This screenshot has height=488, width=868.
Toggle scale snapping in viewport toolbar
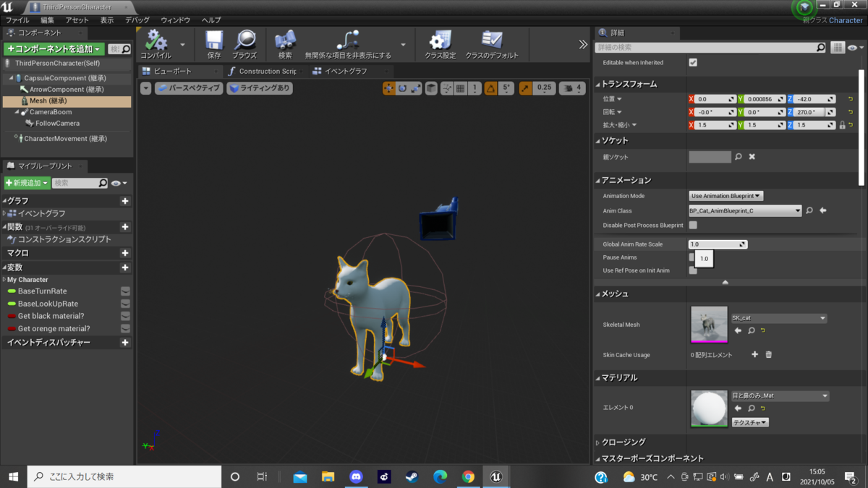point(525,88)
